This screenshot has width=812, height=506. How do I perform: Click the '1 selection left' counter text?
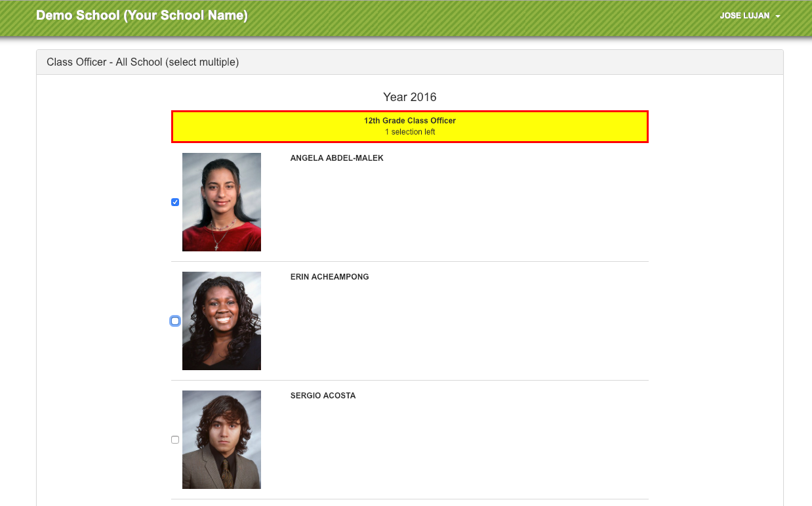click(x=409, y=131)
